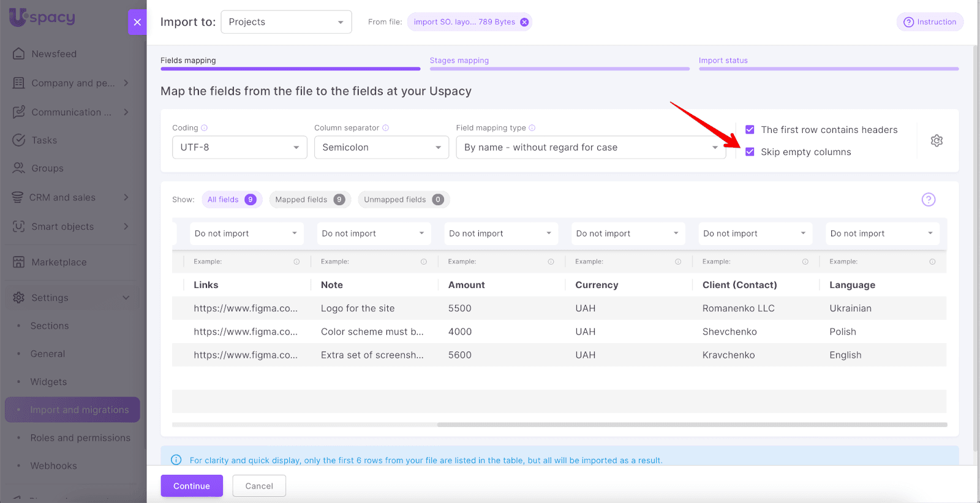
Task: Click the gear settings icon beside checkboxes
Action: click(x=937, y=141)
